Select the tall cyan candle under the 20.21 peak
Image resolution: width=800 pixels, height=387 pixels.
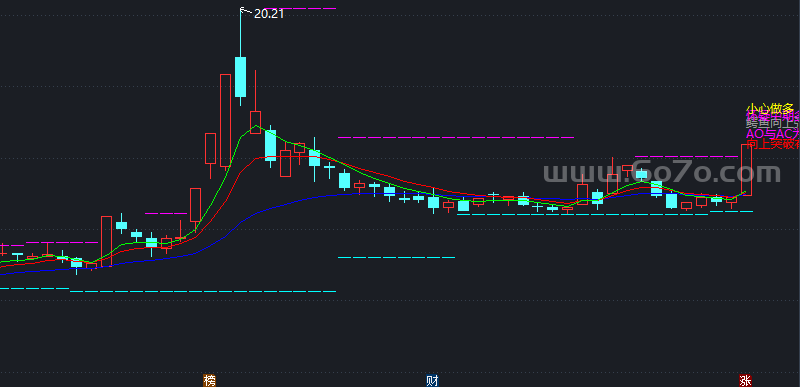point(240,76)
